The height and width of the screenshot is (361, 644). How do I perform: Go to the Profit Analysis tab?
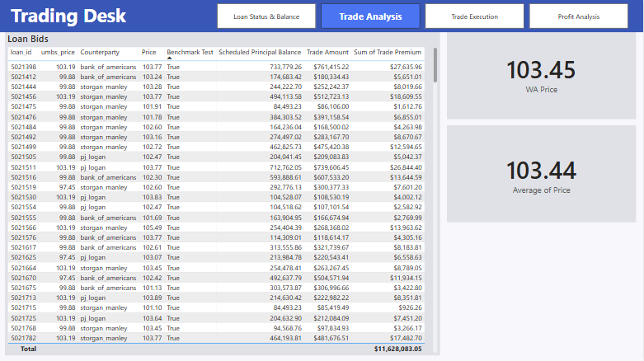click(x=579, y=16)
